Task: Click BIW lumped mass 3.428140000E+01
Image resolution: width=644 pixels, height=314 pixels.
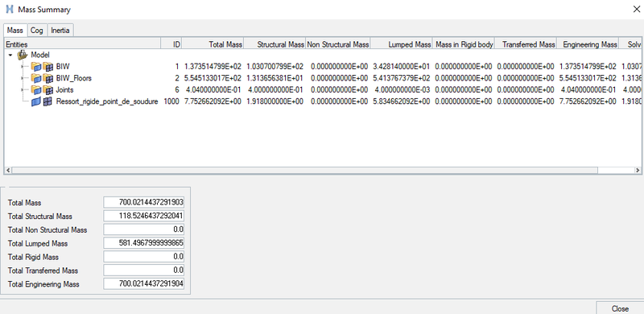Action: [x=402, y=67]
